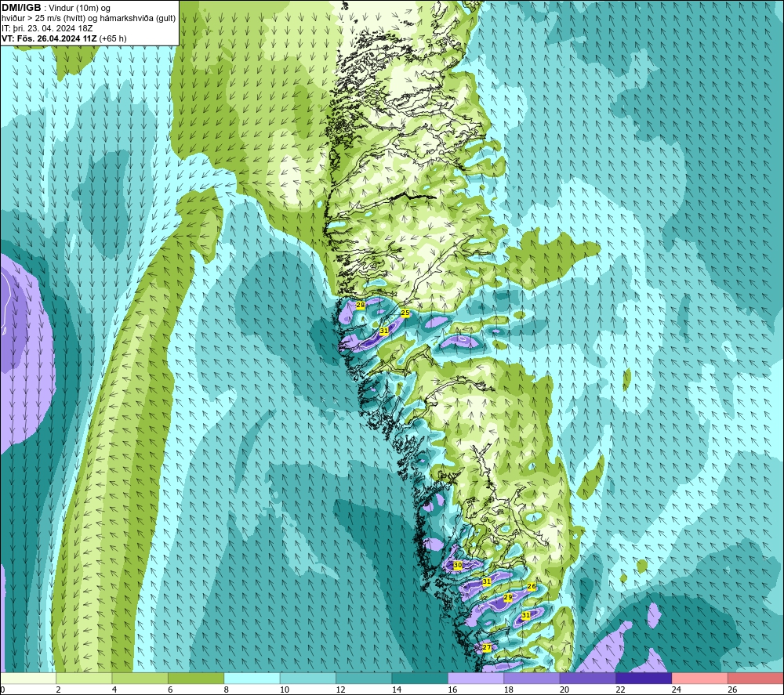Click scale tick label 10

pyautogui.click(x=285, y=690)
